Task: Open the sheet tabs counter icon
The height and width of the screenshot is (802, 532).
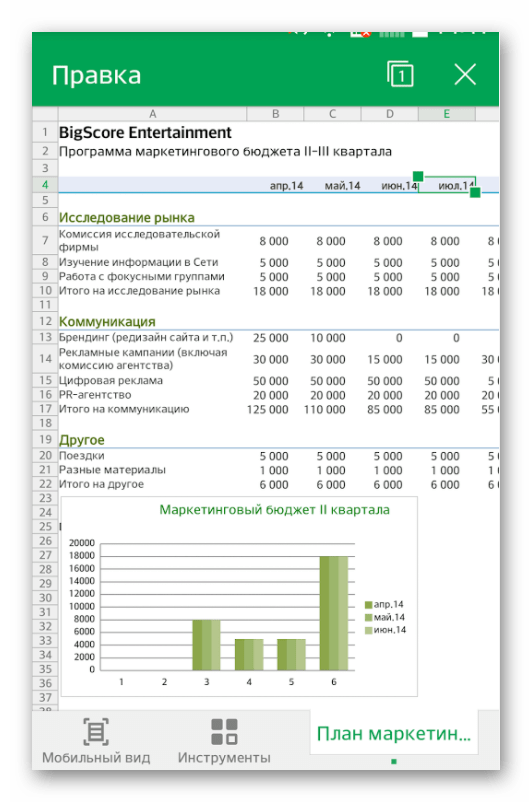Action: (x=400, y=74)
